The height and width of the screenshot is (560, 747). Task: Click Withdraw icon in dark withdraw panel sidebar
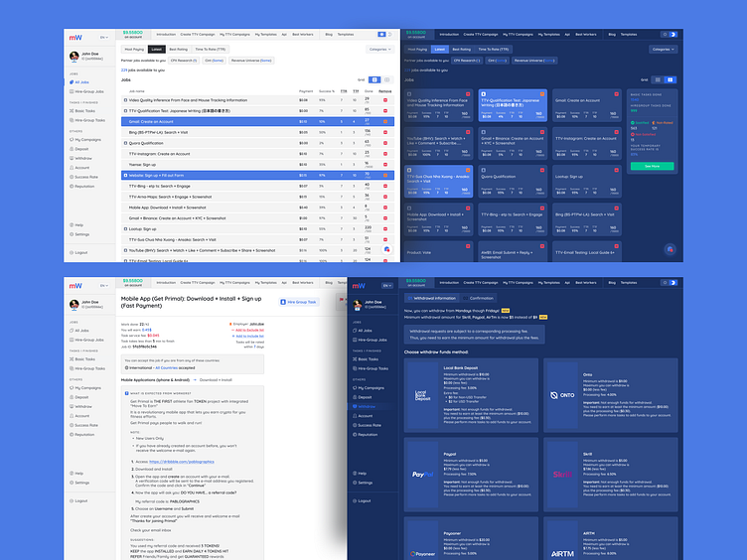click(355, 407)
